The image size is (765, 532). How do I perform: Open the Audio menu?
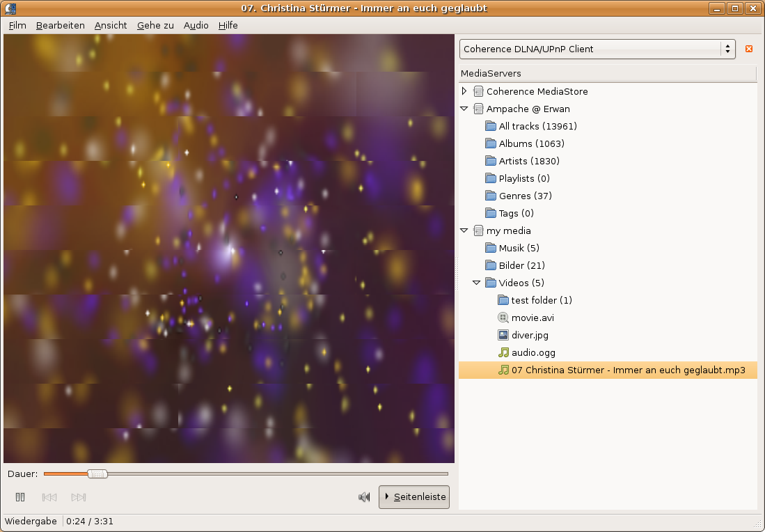196,25
